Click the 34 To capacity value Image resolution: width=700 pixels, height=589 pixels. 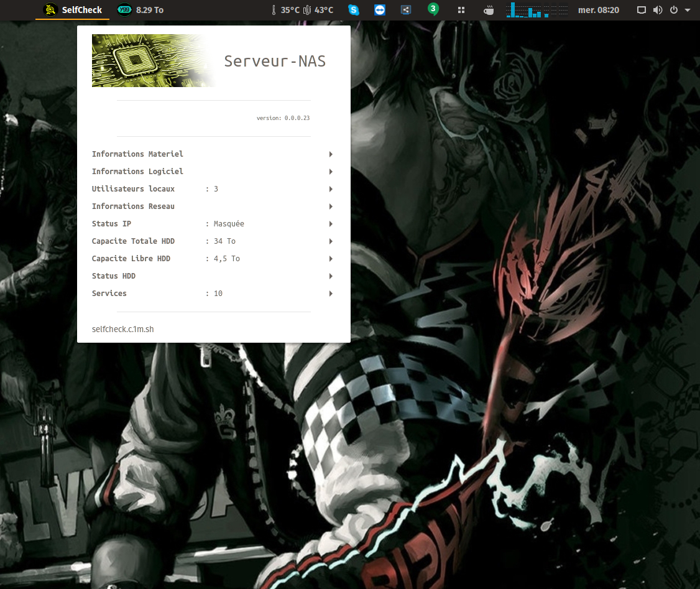point(224,241)
